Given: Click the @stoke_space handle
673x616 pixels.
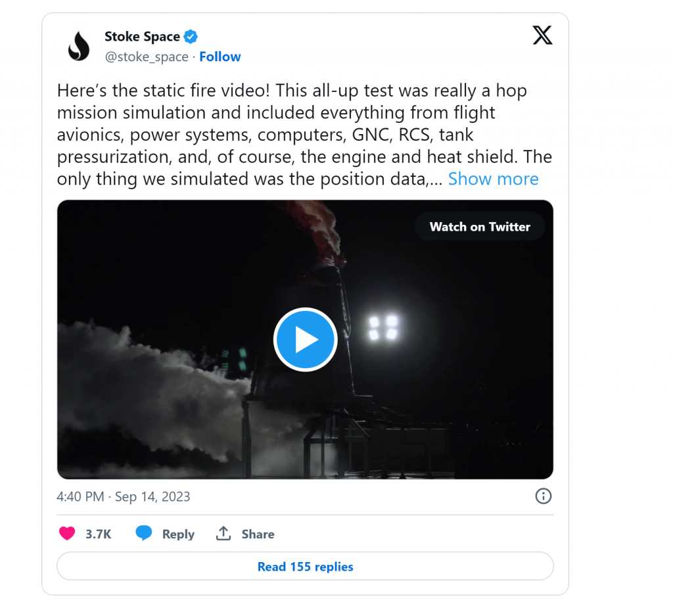Looking at the screenshot, I should 147,57.
